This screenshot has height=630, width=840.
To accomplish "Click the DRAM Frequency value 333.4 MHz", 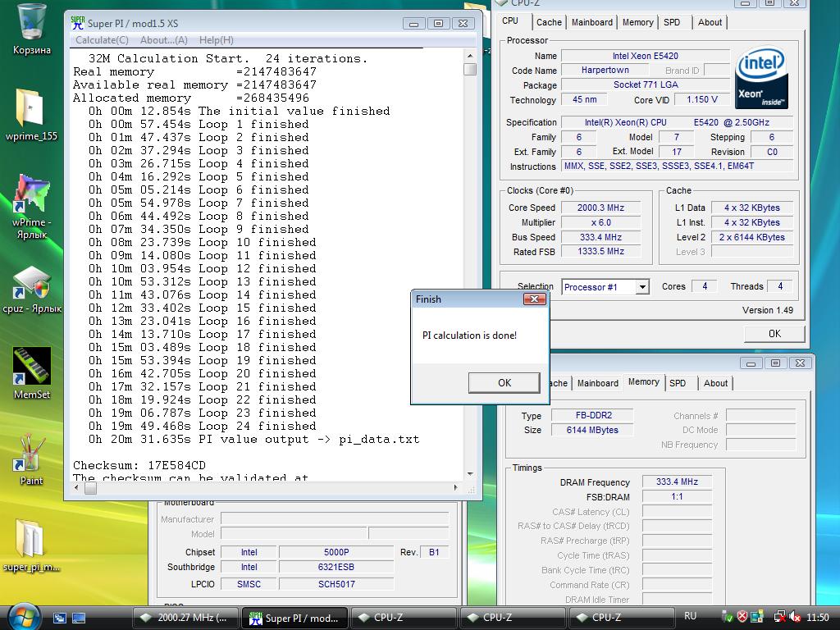I will pyautogui.click(x=677, y=482).
